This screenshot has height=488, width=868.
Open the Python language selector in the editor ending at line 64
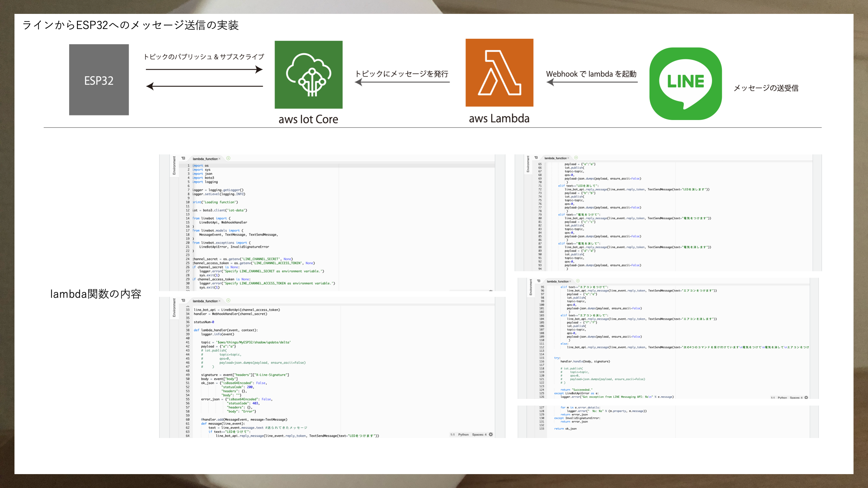pyautogui.click(x=463, y=434)
